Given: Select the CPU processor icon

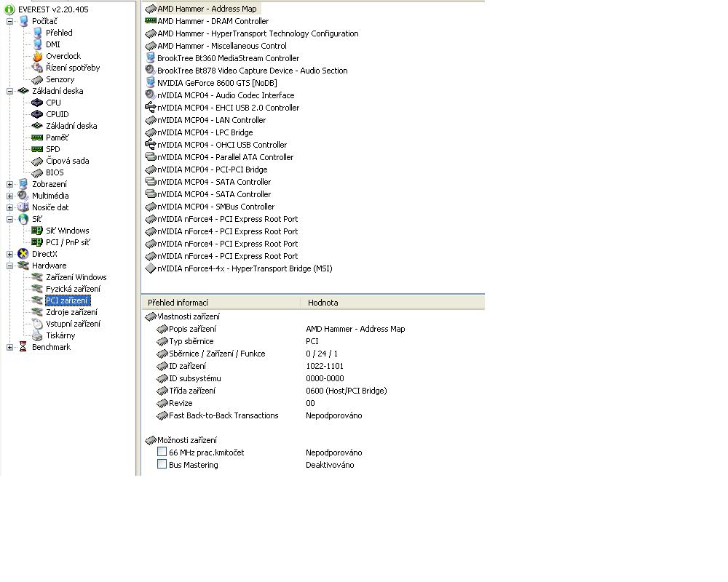Looking at the screenshot, I should [x=37, y=103].
